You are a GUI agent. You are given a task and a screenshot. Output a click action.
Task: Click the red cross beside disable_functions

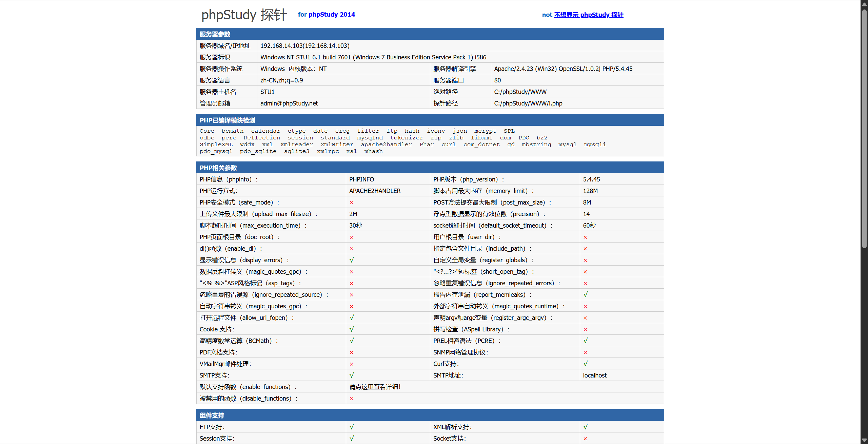(x=351, y=399)
